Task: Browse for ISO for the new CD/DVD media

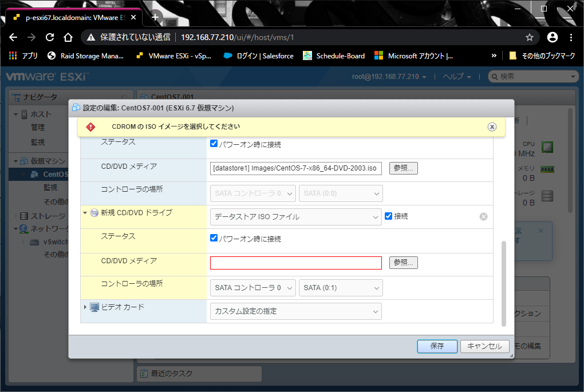Action: pos(404,263)
